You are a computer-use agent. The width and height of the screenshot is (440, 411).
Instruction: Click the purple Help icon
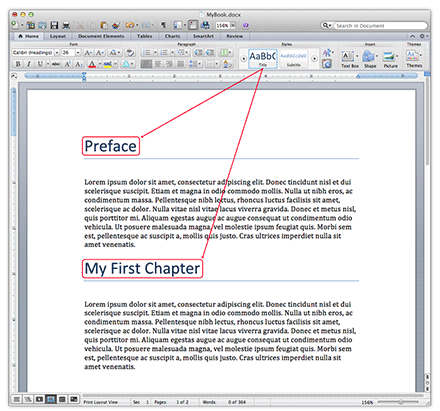(246, 25)
